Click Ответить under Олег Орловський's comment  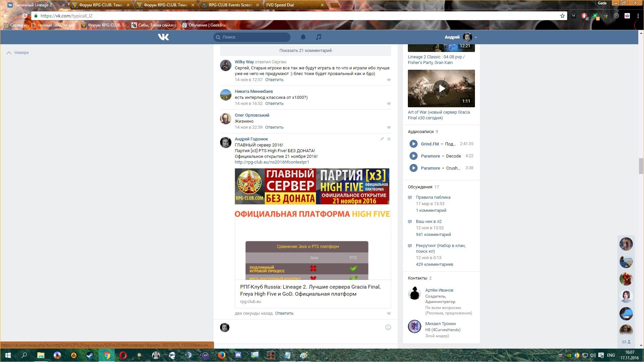click(274, 127)
